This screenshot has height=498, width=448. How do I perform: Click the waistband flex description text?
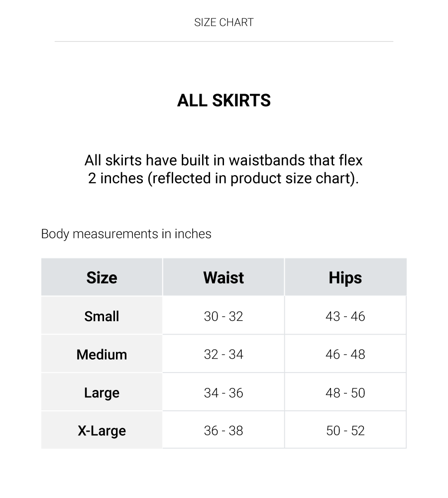pos(224,169)
